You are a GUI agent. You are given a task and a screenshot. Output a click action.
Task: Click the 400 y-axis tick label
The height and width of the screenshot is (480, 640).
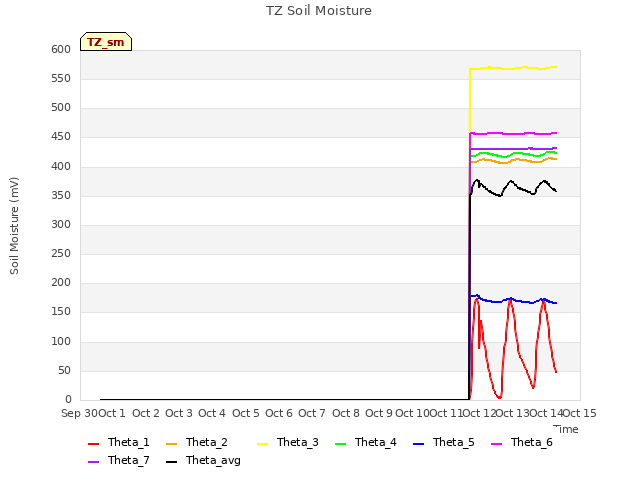click(61, 166)
